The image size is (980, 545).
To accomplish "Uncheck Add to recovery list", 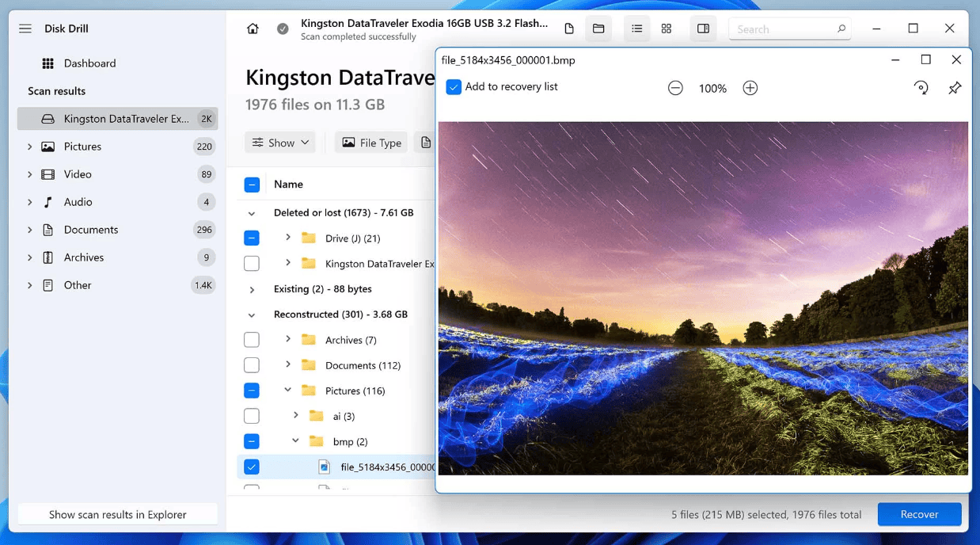I will pyautogui.click(x=454, y=87).
